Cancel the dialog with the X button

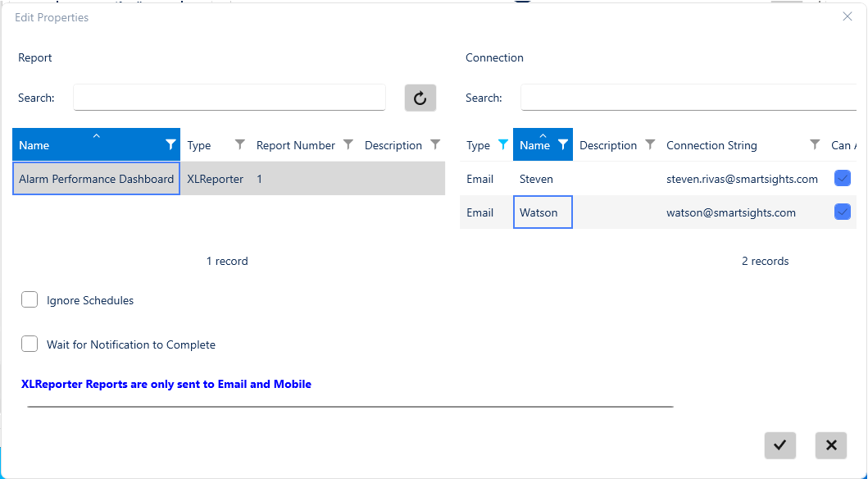[830, 445]
